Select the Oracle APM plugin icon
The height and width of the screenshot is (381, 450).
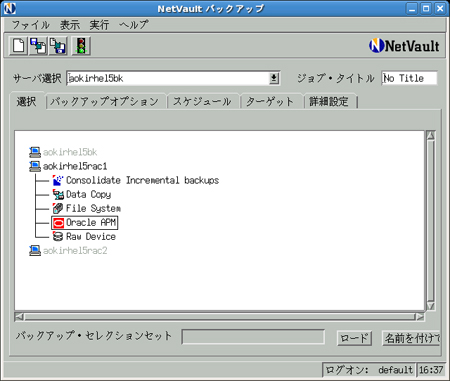click(x=58, y=223)
